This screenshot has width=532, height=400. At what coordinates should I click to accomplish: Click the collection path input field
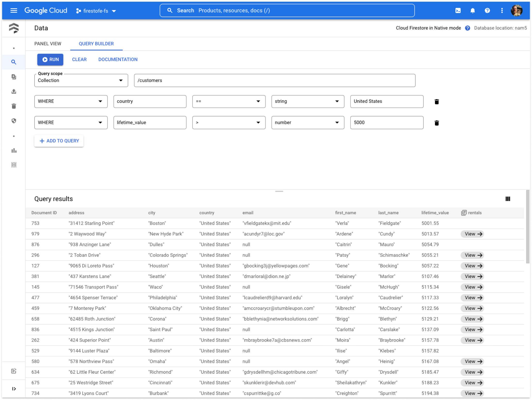point(275,80)
